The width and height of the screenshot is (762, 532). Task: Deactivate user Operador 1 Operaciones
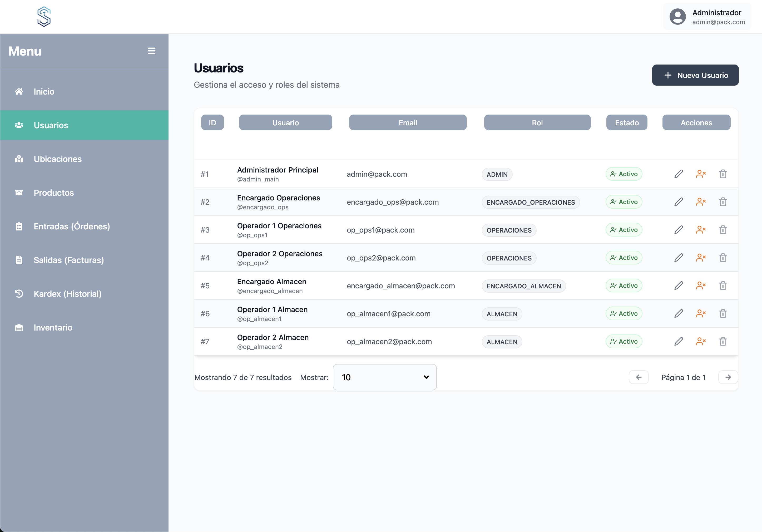click(701, 230)
